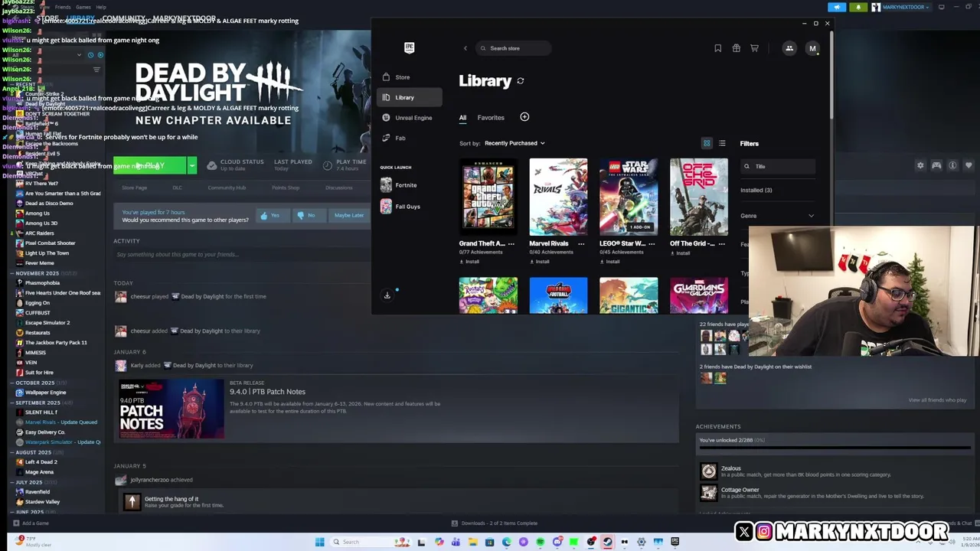The width and height of the screenshot is (980, 551).
Task: Choose Maybe Later on recommendation prompt
Action: [x=348, y=215]
